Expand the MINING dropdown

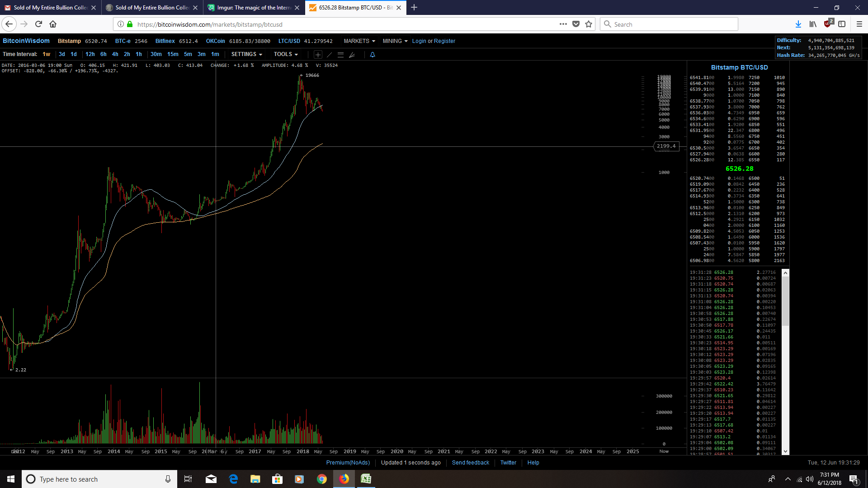tap(395, 41)
